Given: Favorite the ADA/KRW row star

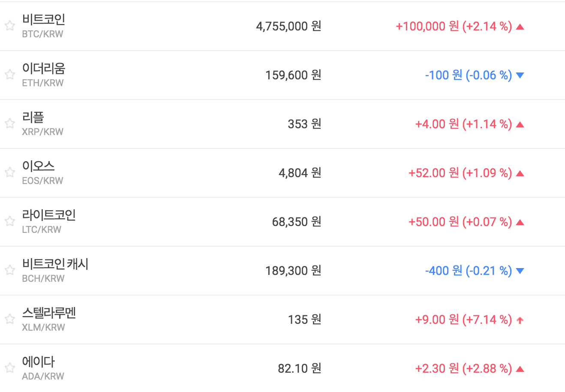Looking at the screenshot, I should point(10,368).
